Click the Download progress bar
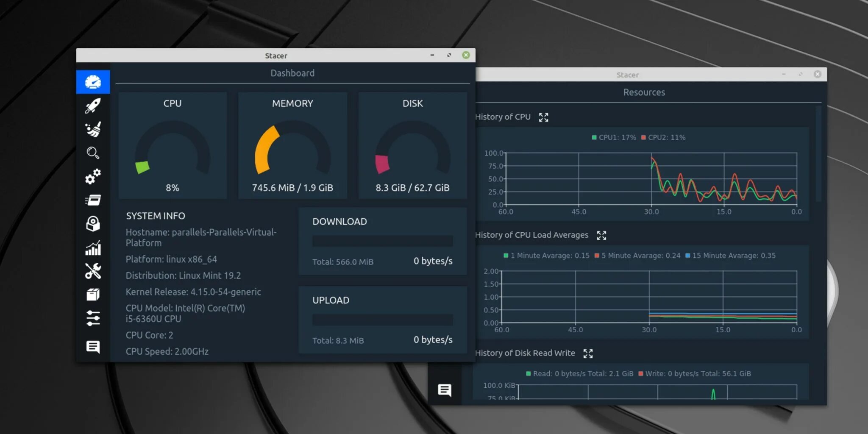The height and width of the screenshot is (434, 868). (x=382, y=241)
